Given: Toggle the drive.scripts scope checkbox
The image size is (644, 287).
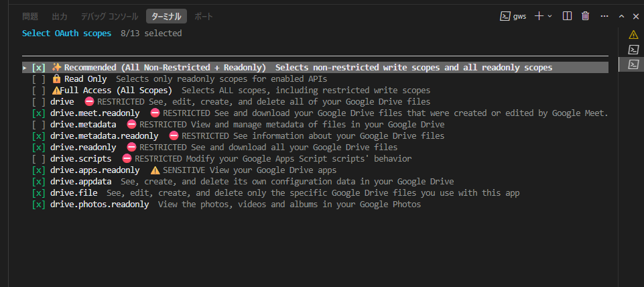Looking at the screenshot, I should coord(39,158).
